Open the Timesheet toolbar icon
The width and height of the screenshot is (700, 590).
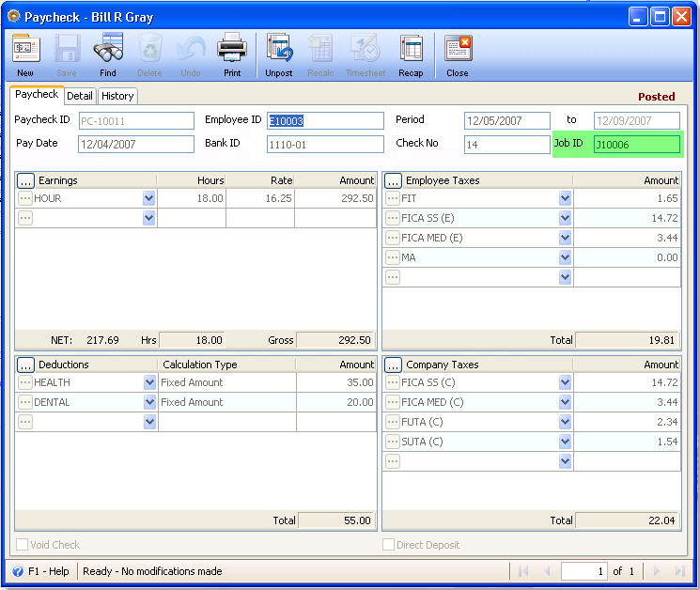[365, 48]
